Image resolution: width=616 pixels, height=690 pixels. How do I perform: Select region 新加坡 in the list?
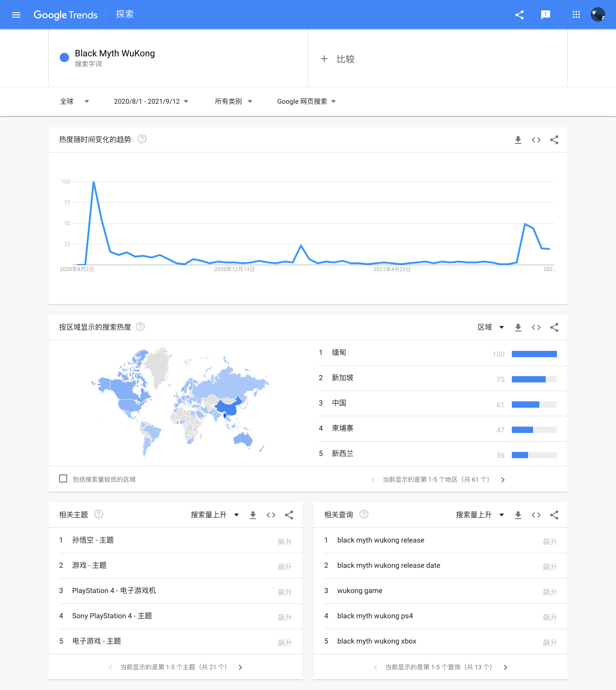click(343, 378)
